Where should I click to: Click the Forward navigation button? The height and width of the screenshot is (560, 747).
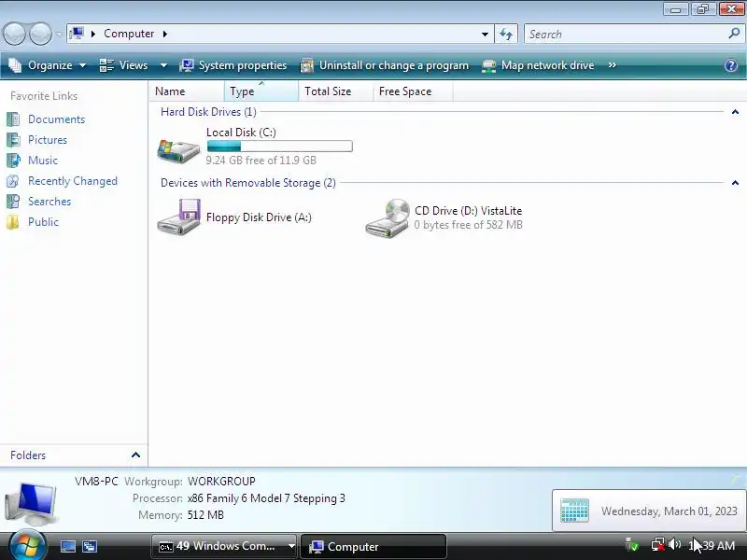(40, 34)
